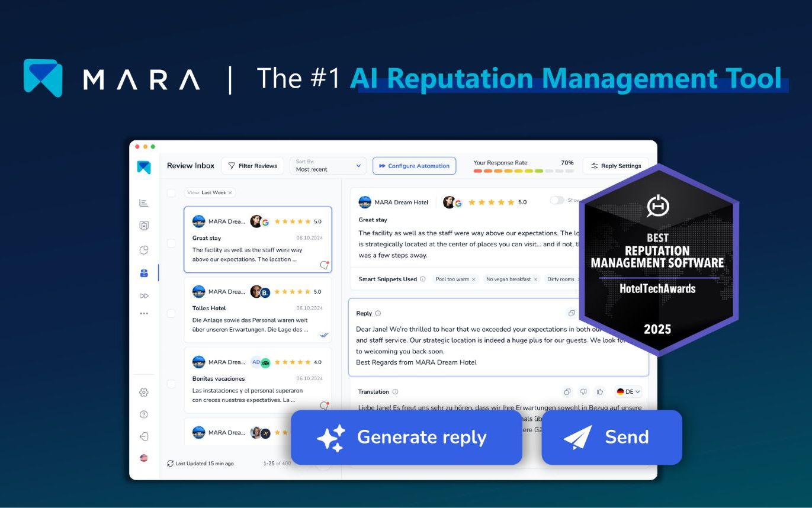
Task: Remove the 'No vegan breakfast' snippet
Action: point(535,279)
